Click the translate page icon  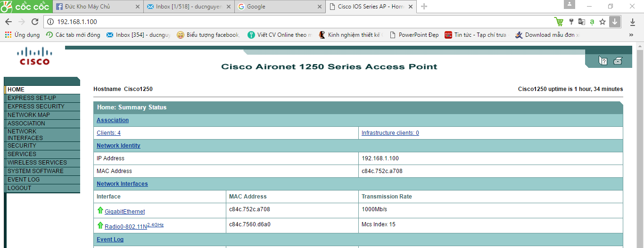[x=581, y=22]
